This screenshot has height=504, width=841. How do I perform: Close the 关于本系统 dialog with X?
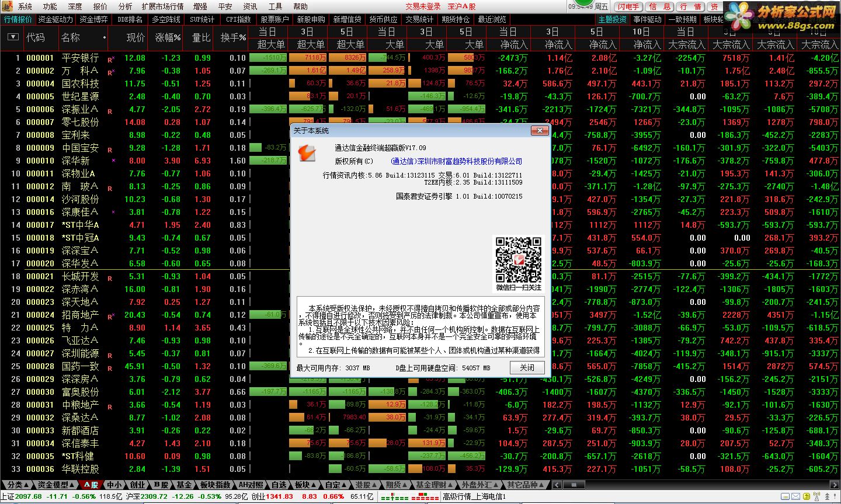[x=540, y=131]
